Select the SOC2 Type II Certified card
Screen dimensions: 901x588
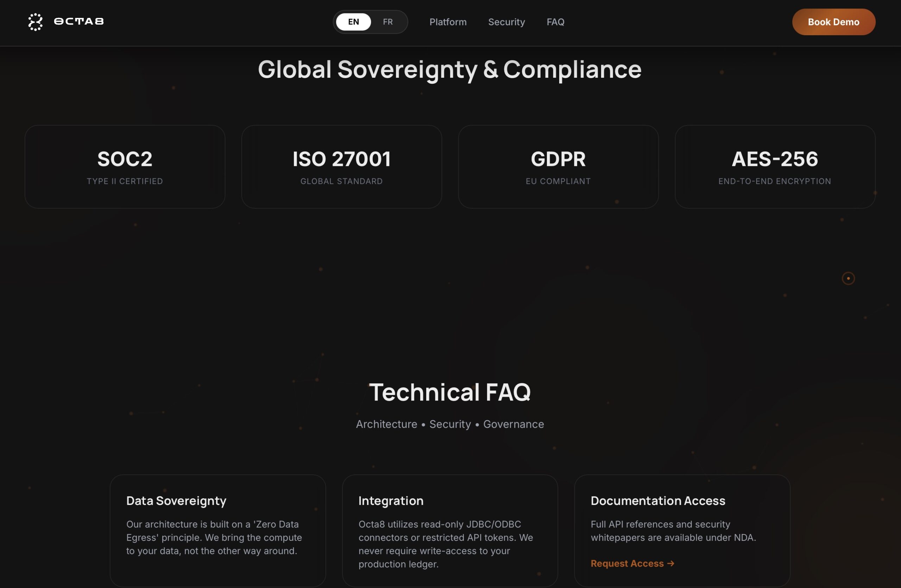click(x=125, y=166)
